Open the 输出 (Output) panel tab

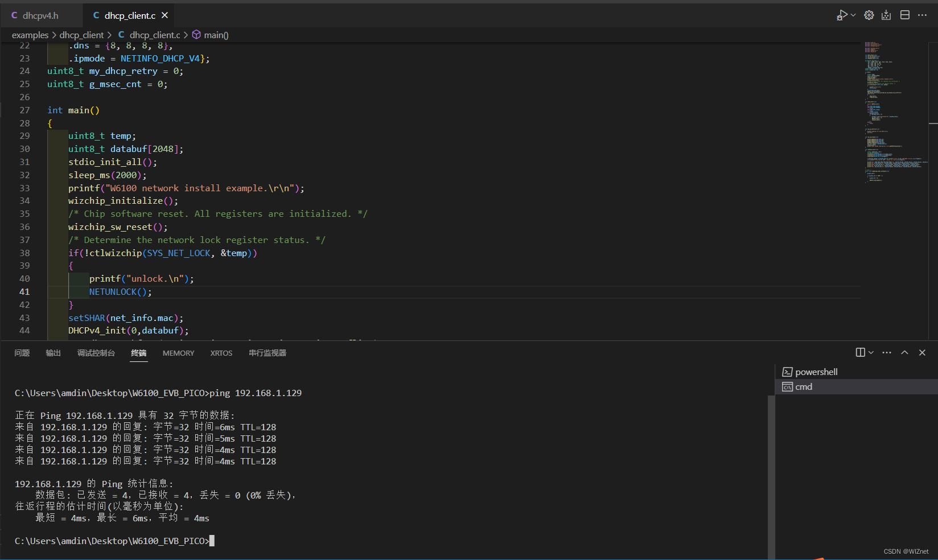(54, 353)
